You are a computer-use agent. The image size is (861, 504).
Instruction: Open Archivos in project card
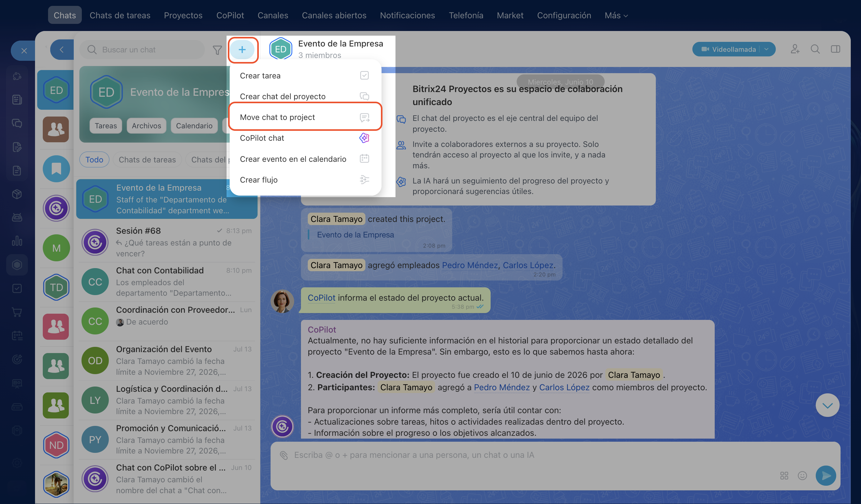point(146,126)
